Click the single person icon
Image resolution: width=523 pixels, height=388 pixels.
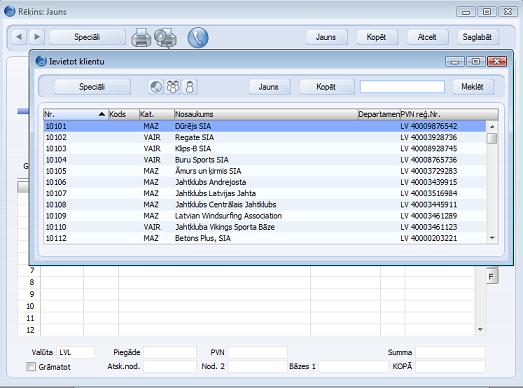click(190, 87)
